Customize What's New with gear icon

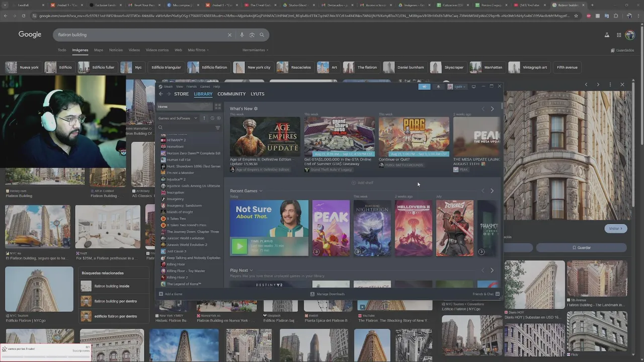[x=256, y=109]
